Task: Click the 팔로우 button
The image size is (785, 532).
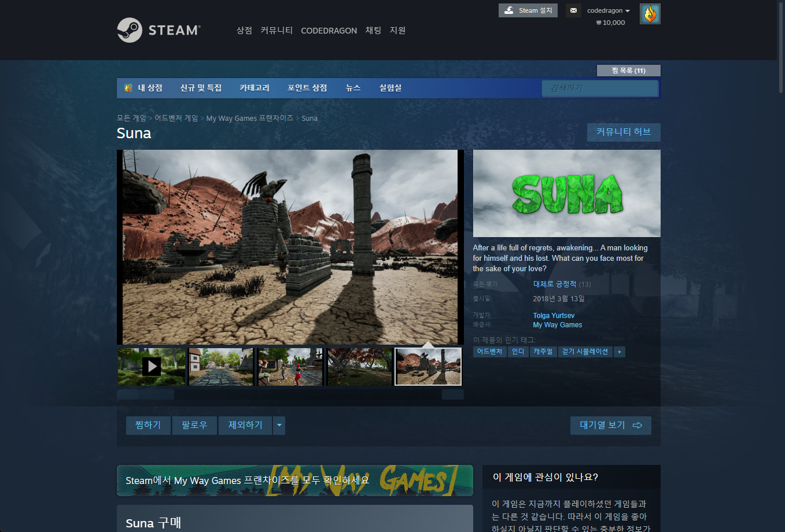Action: coord(194,425)
